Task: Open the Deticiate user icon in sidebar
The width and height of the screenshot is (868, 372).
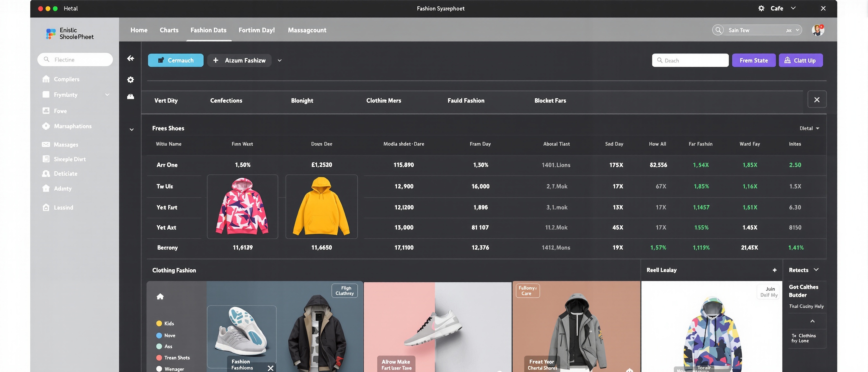Action: point(46,173)
